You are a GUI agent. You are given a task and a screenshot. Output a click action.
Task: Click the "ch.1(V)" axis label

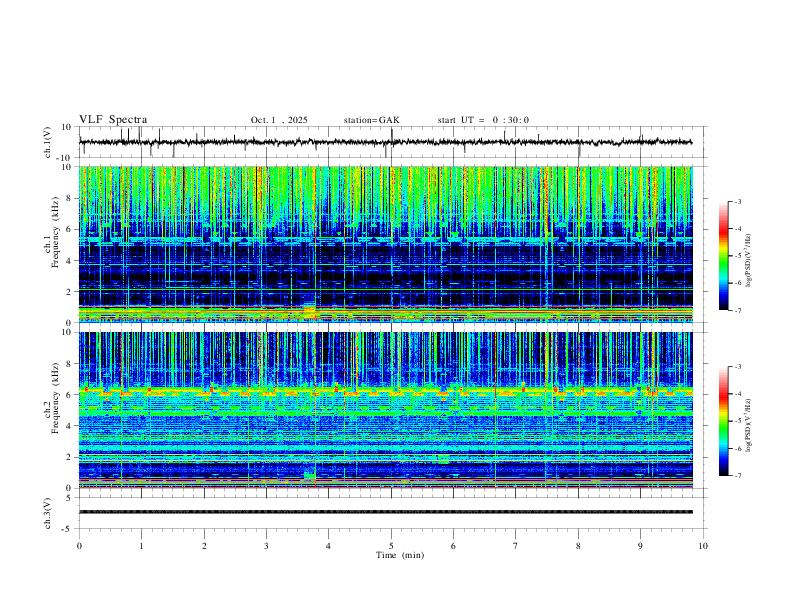tap(48, 142)
